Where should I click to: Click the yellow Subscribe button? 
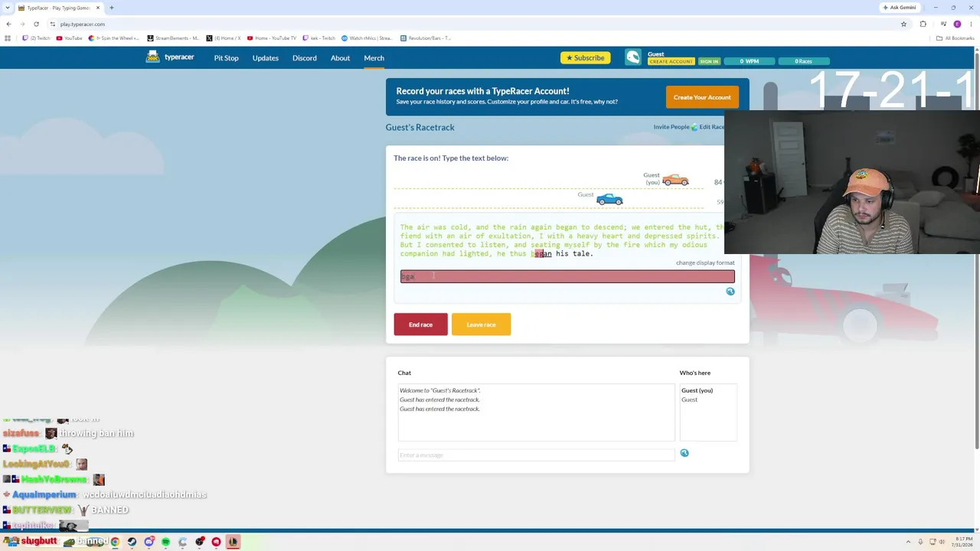click(x=586, y=57)
